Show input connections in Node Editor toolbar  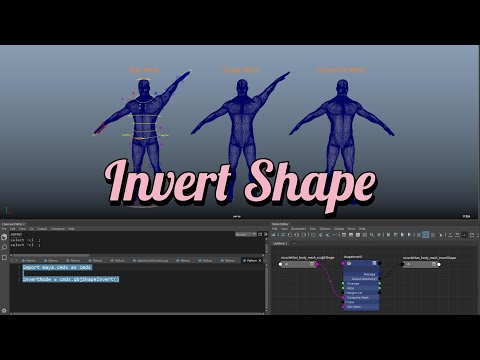(290, 235)
